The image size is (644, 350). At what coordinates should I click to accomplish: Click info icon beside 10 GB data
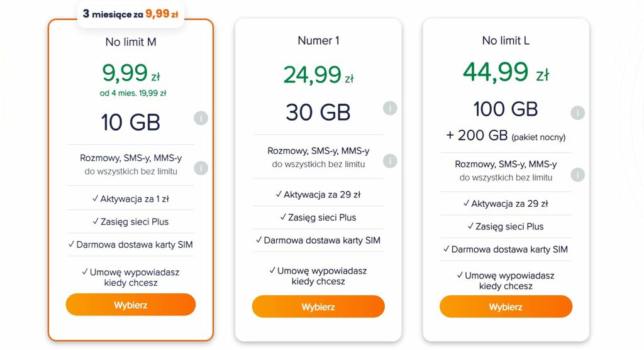pyautogui.click(x=201, y=118)
